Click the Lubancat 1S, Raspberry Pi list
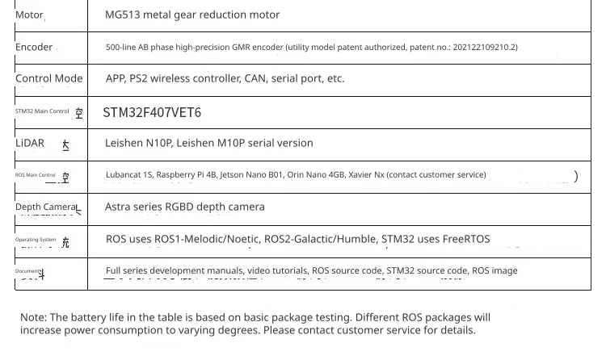This screenshot has width=606, height=364. pos(296,175)
